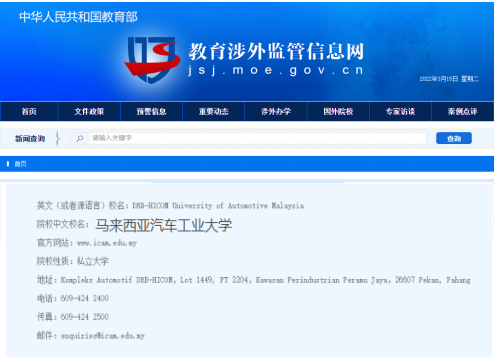Click the shield logo in the banner
Viewport: 498px width, 361px height.
(x=152, y=59)
